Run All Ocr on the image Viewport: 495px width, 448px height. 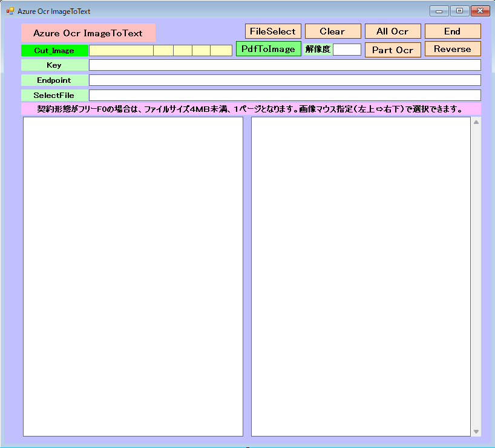click(393, 31)
